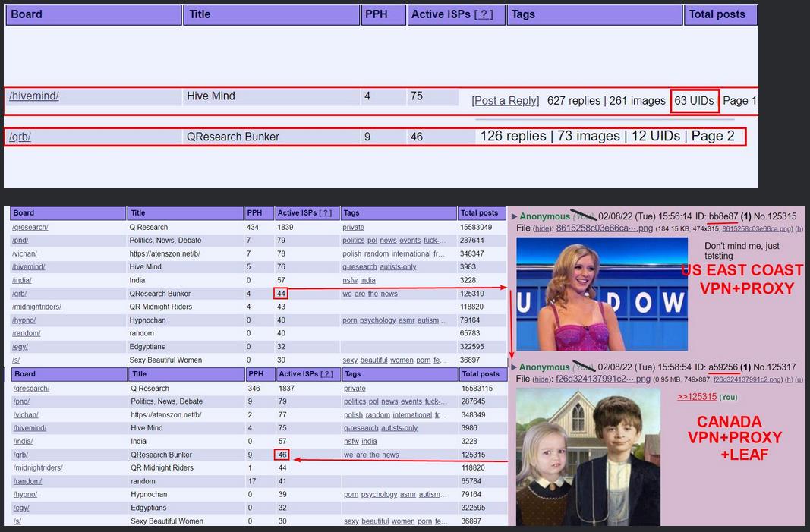Open /qresearch/ in the row with 15583049 posts
Image resolution: width=810 pixels, height=532 pixels.
(x=30, y=227)
